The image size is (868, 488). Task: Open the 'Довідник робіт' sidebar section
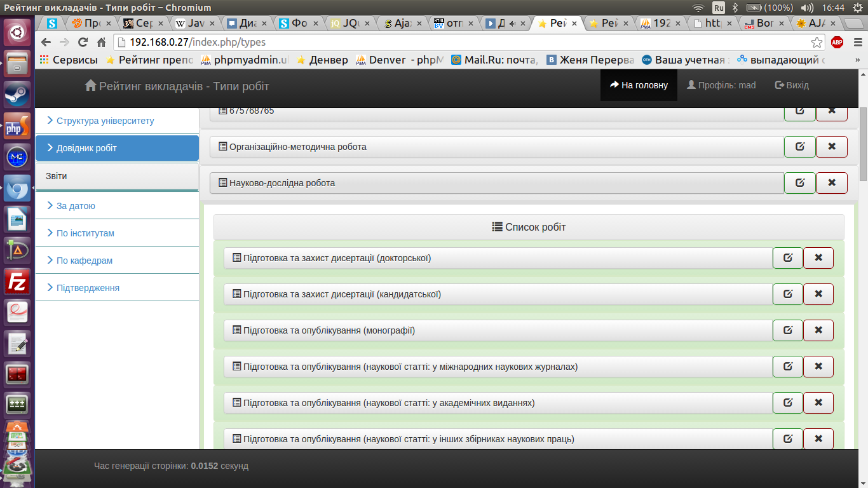pos(117,148)
